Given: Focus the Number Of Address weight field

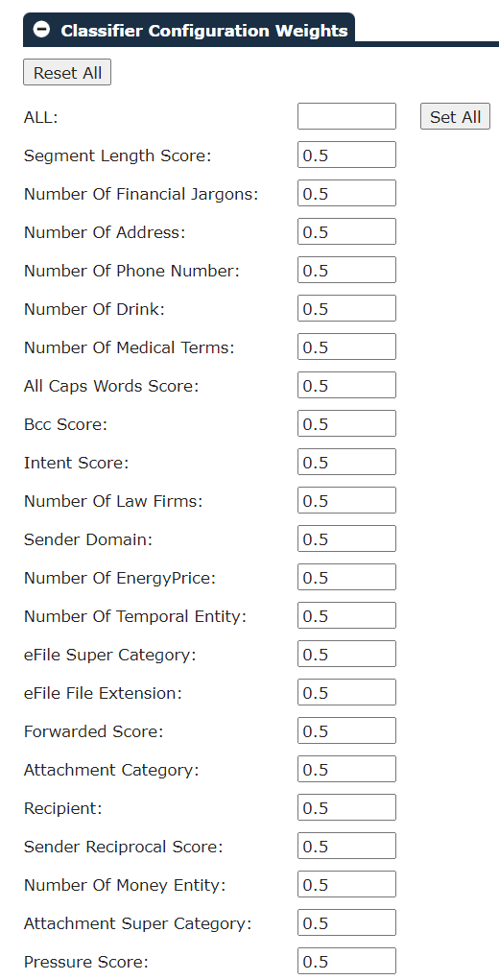Looking at the screenshot, I should point(346,232).
